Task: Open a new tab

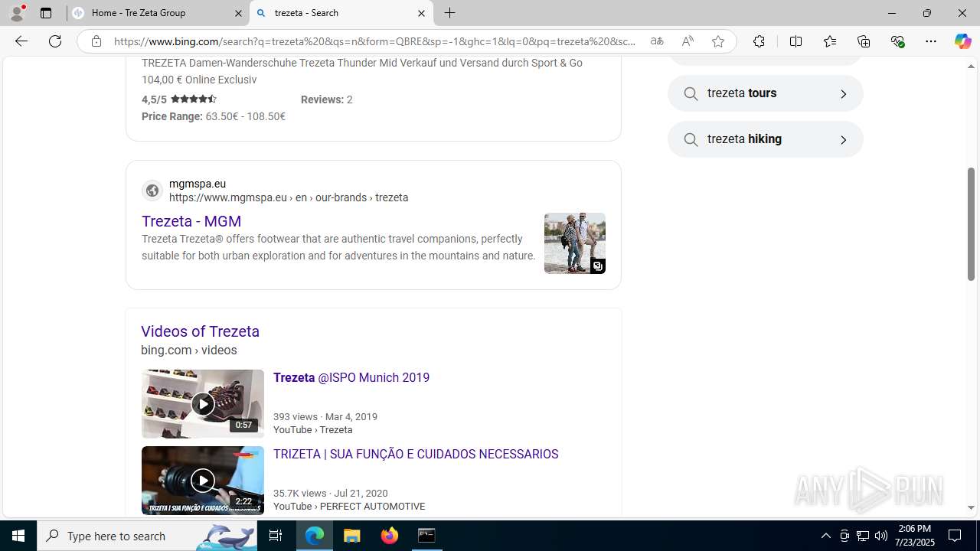Action: (450, 13)
